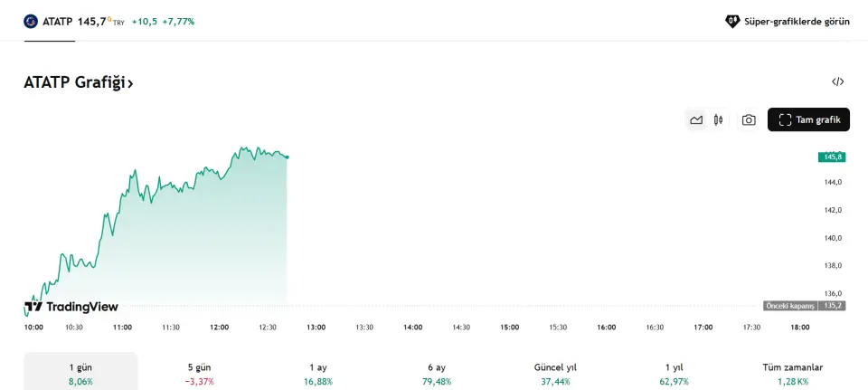This screenshot has height=390, width=868.
Task: Select the 5 gün range tab
Action: tap(198, 374)
